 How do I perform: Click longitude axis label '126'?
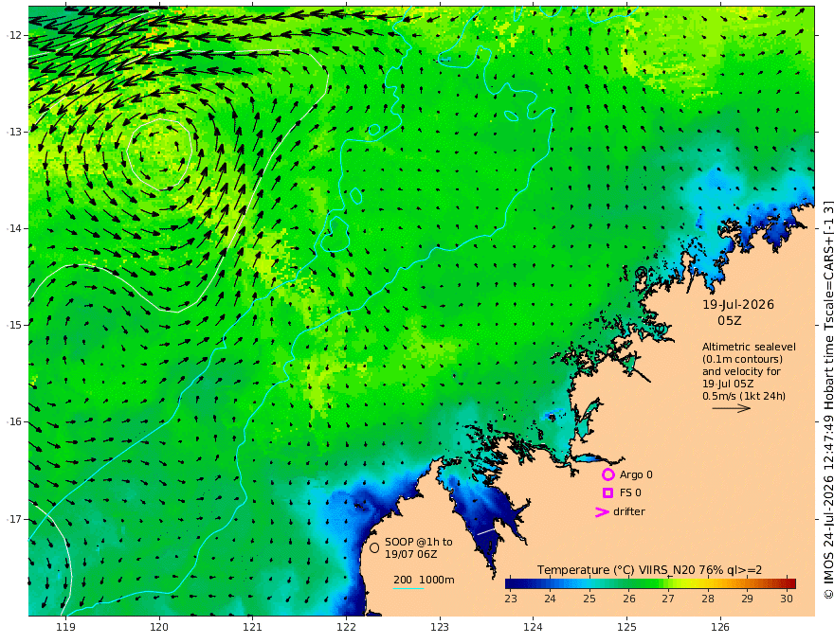tap(720, 627)
